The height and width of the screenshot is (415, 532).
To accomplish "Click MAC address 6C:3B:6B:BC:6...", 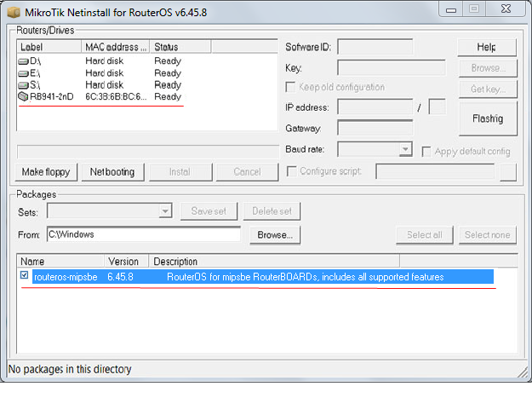I will click(116, 97).
